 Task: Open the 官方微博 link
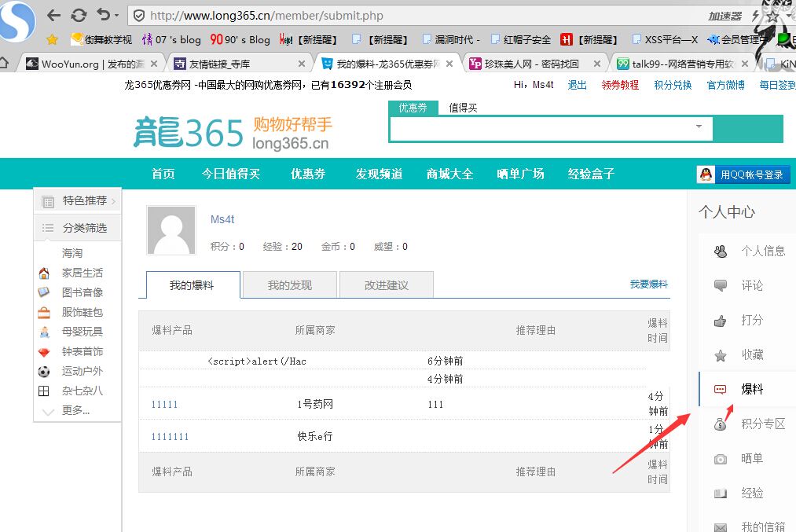(725, 85)
